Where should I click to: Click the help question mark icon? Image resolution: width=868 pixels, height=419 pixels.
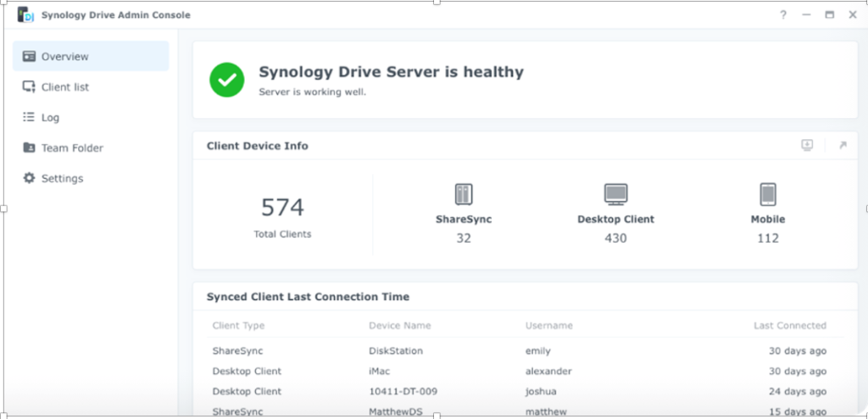pyautogui.click(x=782, y=15)
